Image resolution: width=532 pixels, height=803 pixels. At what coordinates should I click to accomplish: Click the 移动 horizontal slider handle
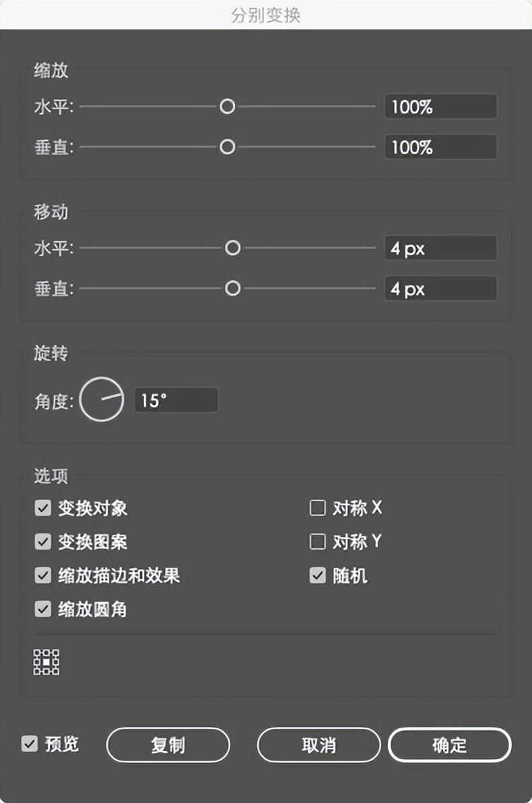click(x=232, y=249)
